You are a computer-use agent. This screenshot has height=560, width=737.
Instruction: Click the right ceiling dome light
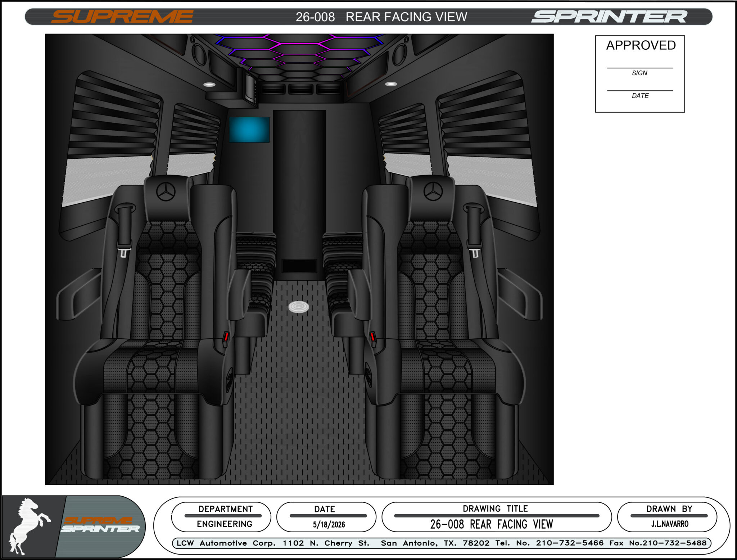point(391,84)
